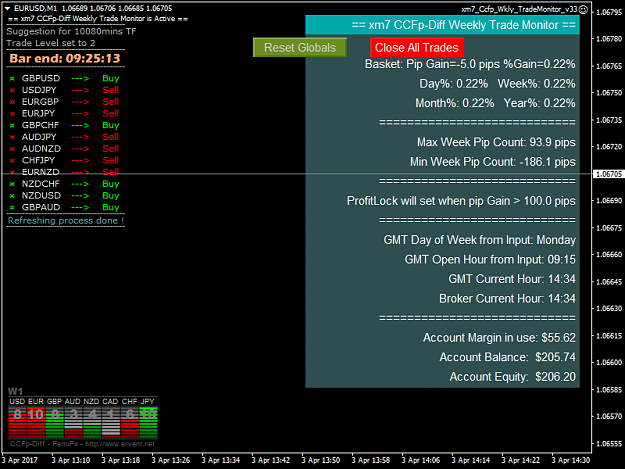
Task: Select the AUDNZD pair label
Action: coord(41,149)
